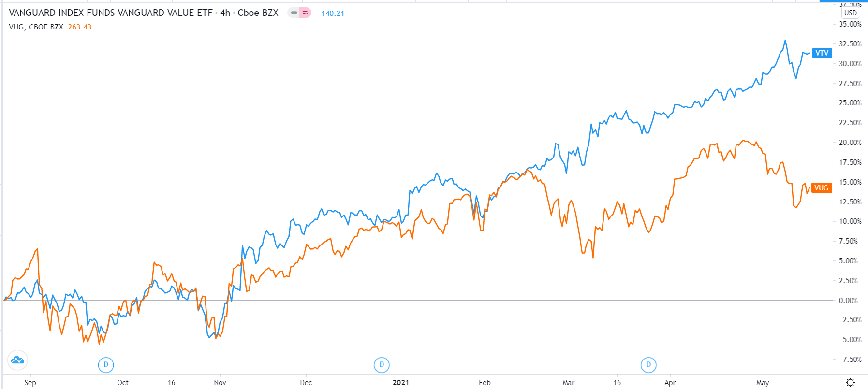868x389 pixels.
Task: Select the orange VUG price label
Action: click(x=822, y=188)
